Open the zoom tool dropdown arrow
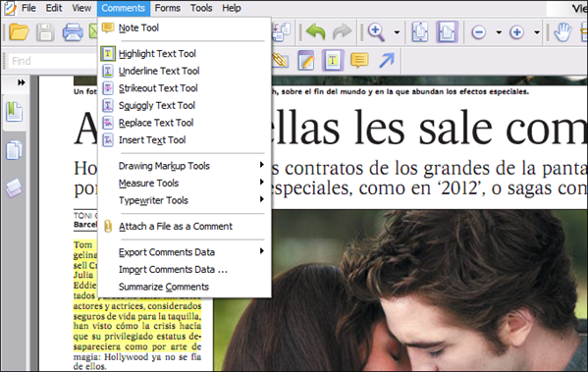 tap(397, 32)
